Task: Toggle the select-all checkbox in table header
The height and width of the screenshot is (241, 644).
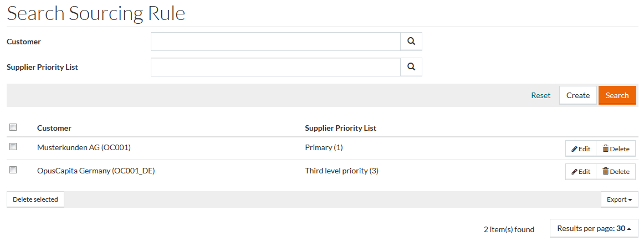Action: pyautogui.click(x=13, y=127)
